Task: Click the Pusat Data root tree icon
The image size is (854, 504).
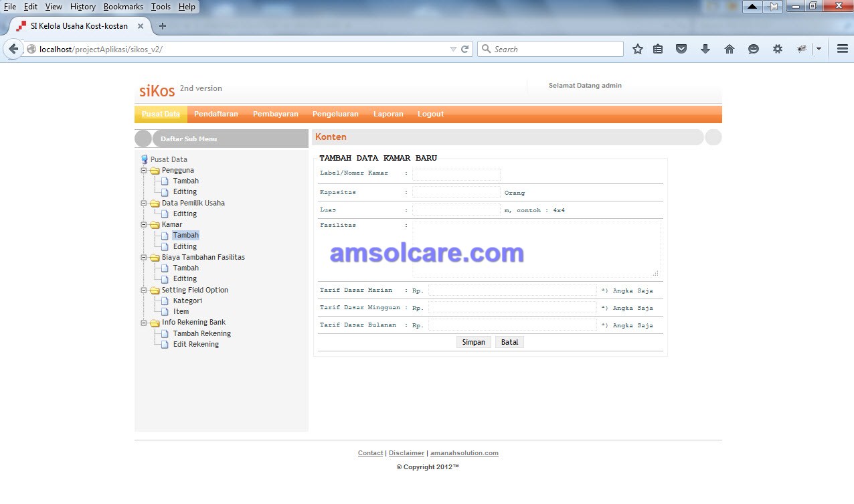Action: (144, 159)
